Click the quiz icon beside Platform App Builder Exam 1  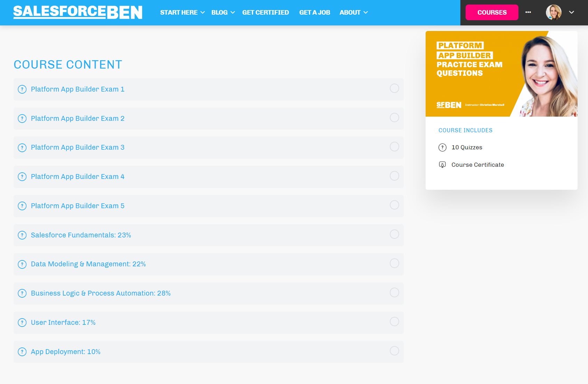click(22, 89)
